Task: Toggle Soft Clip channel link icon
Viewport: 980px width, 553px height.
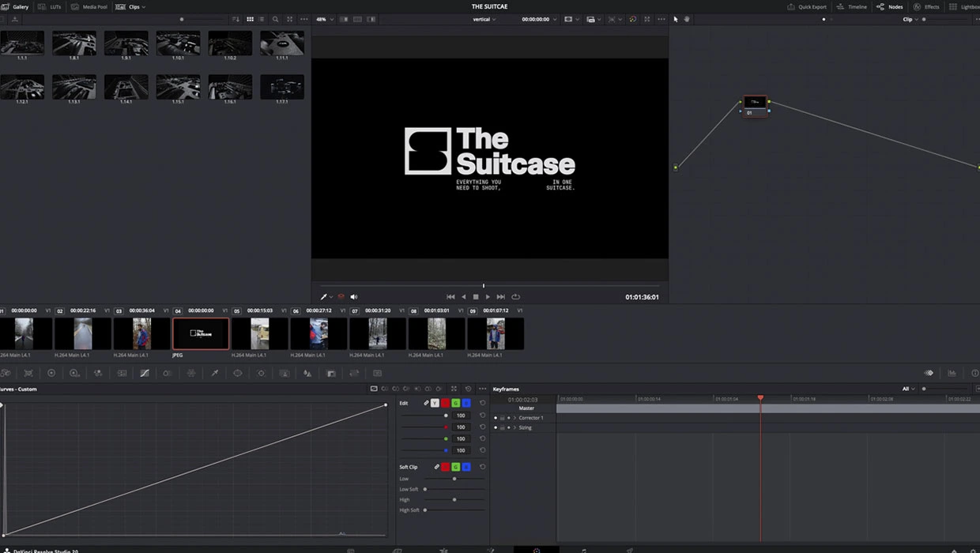Action: (436, 467)
